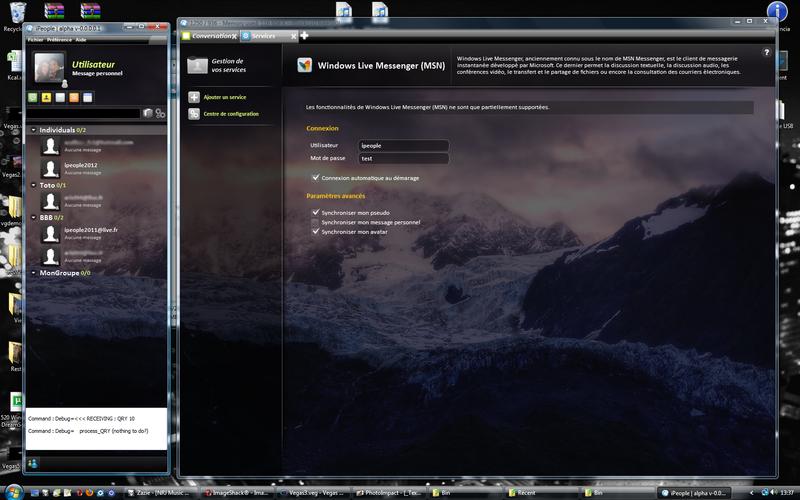
Task: Click the help question mark icon
Action: (766, 52)
